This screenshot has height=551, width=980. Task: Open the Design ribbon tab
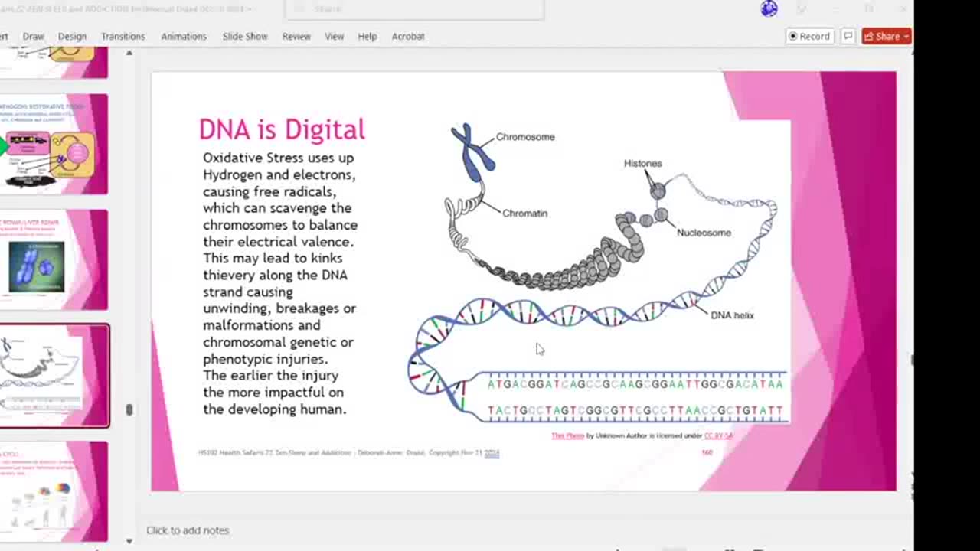coord(72,36)
